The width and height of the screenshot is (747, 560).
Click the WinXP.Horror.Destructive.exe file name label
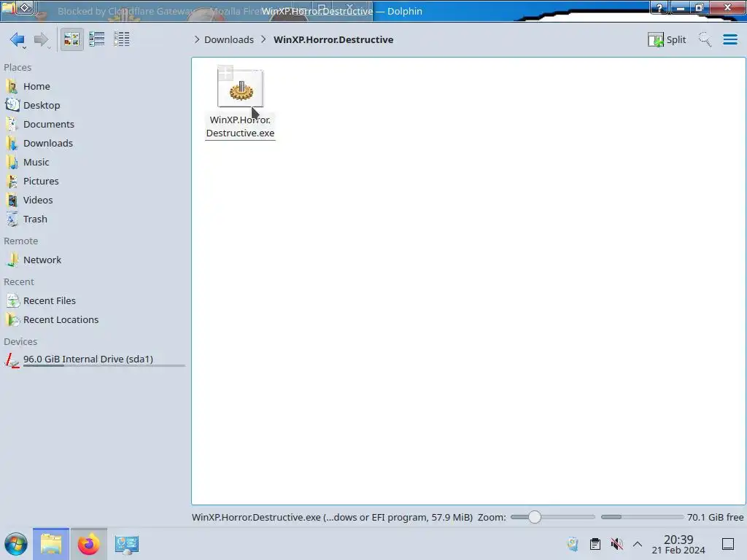[240, 126]
